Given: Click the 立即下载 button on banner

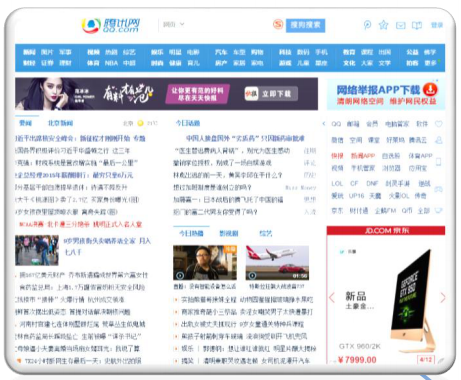Looking at the screenshot, I should (x=271, y=94).
